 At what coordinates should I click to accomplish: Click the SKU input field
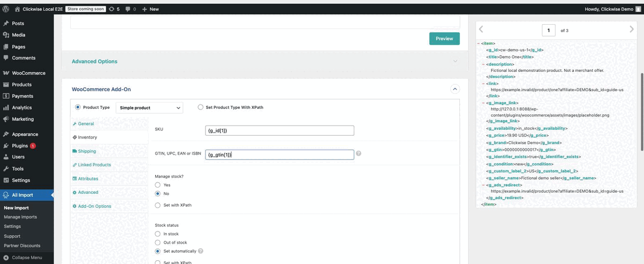281,130
